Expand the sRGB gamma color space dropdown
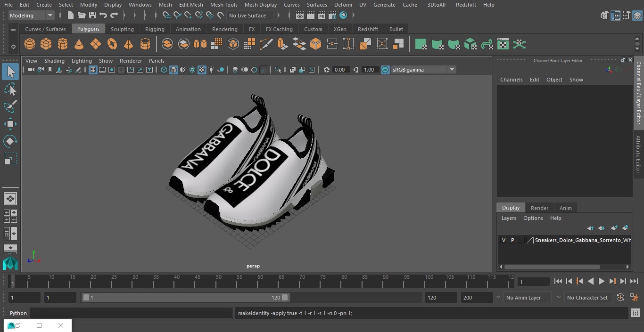 423,70
